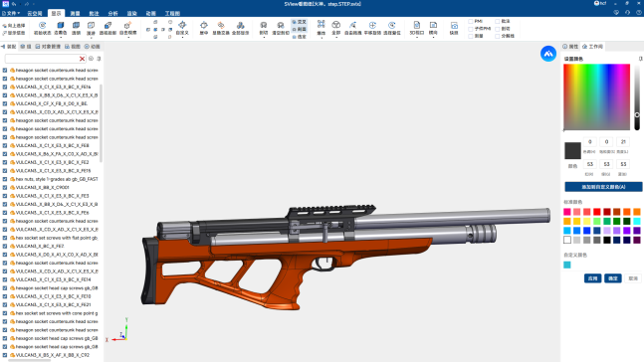Switch to the 分析 ribbon tab
Viewport: 644px width, 362px height.
(x=112, y=13)
